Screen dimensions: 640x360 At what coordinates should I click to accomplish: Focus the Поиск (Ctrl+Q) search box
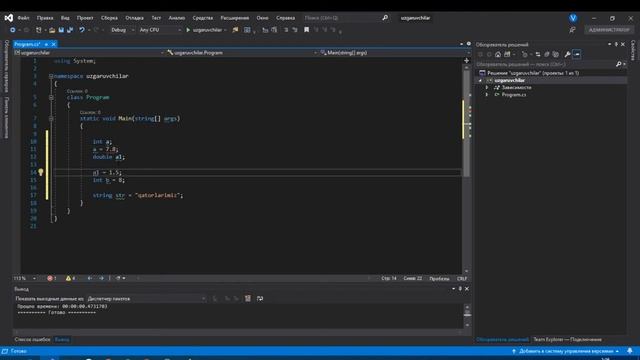[345, 18]
